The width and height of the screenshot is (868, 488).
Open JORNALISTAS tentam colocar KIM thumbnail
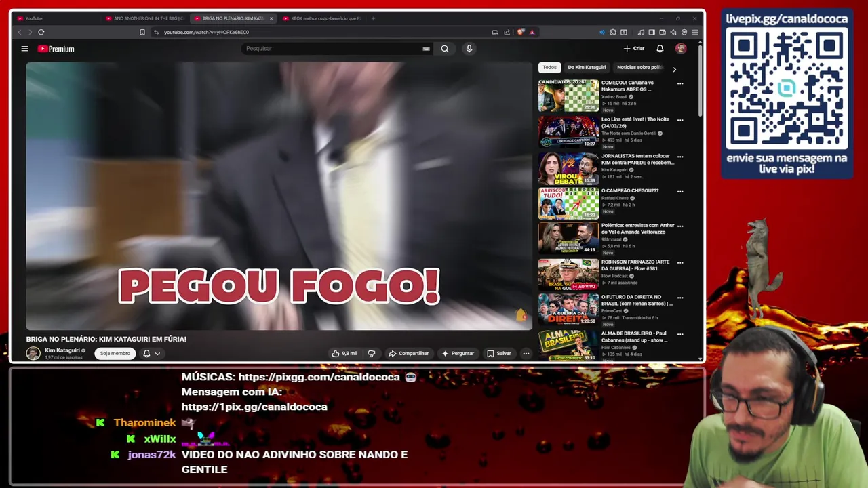pos(568,169)
